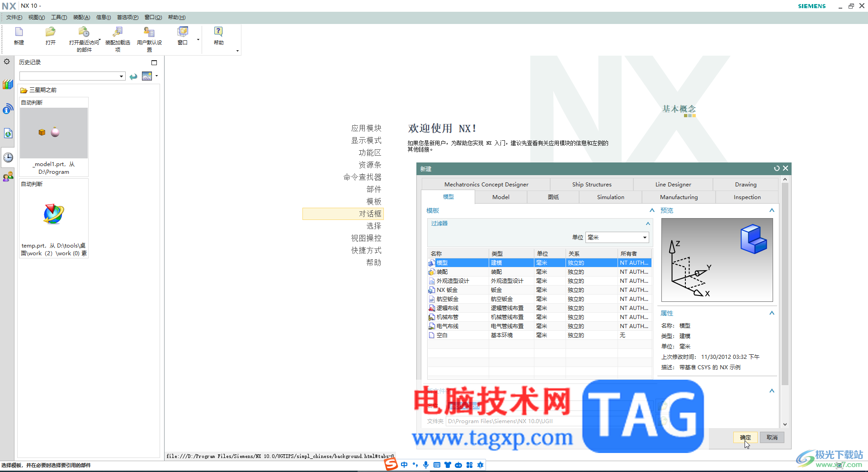Select the 装配 template row
This screenshot has width=868, height=472.
(539, 272)
